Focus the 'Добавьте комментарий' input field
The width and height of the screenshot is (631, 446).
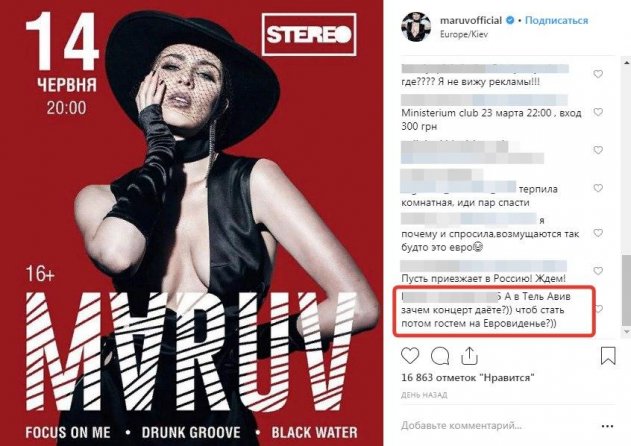point(497,425)
